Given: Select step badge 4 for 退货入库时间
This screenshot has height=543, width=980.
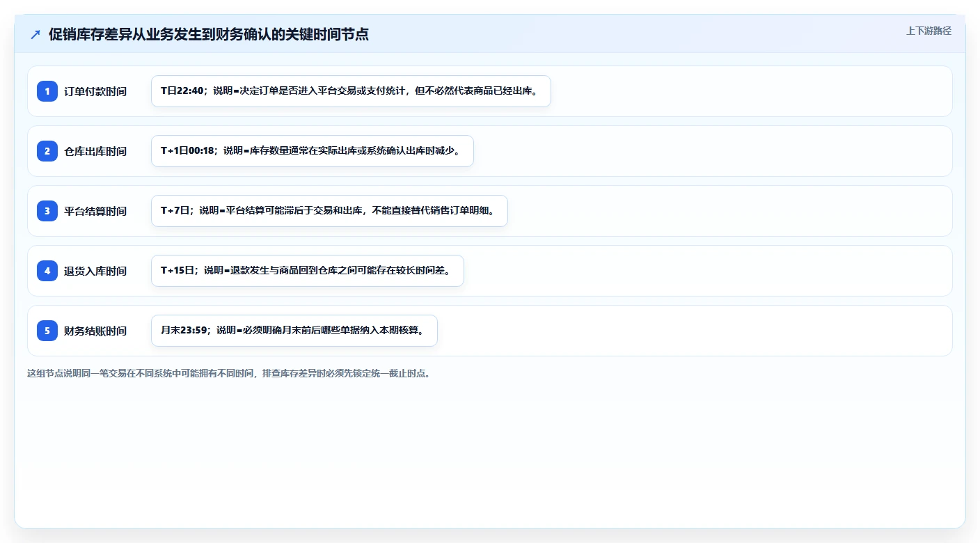Looking at the screenshot, I should click(x=47, y=270).
